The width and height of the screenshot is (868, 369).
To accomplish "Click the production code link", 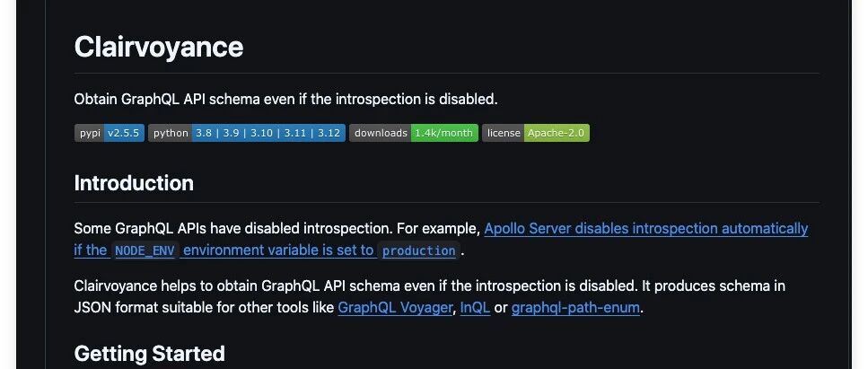I will (418, 250).
